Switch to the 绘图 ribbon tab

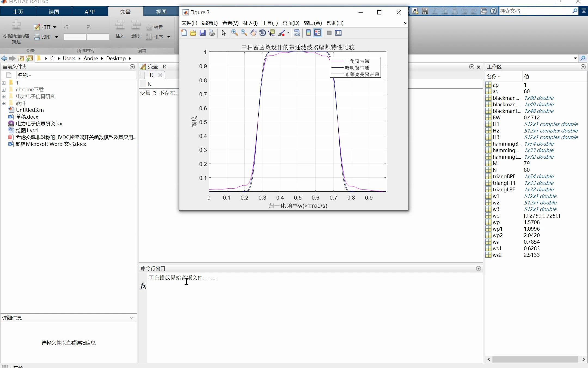(x=54, y=12)
